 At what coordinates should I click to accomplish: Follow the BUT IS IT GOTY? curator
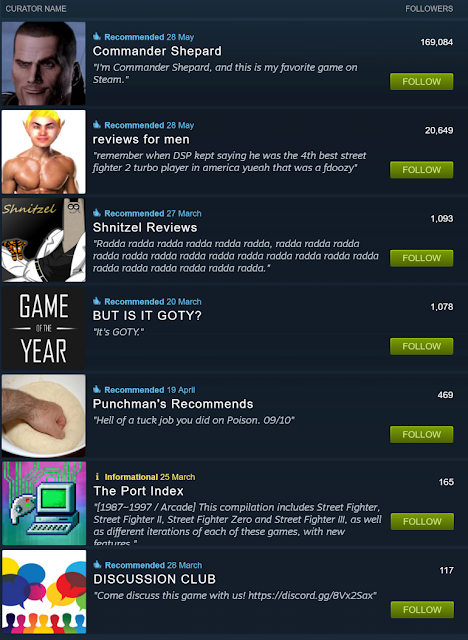click(x=421, y=346)
